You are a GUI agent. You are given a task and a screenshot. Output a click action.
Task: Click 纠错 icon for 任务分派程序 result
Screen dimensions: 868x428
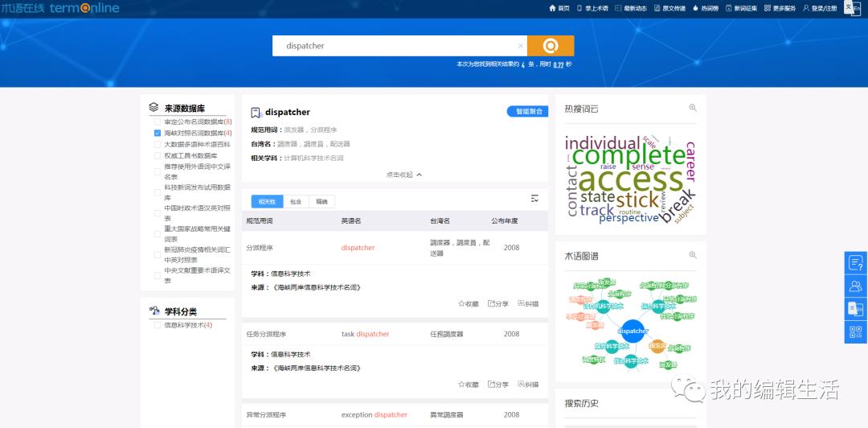point(528,385)
